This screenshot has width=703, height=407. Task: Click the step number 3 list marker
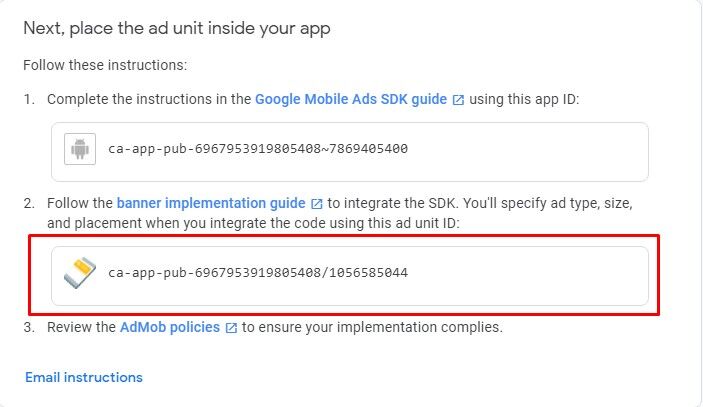coord(29,327)
